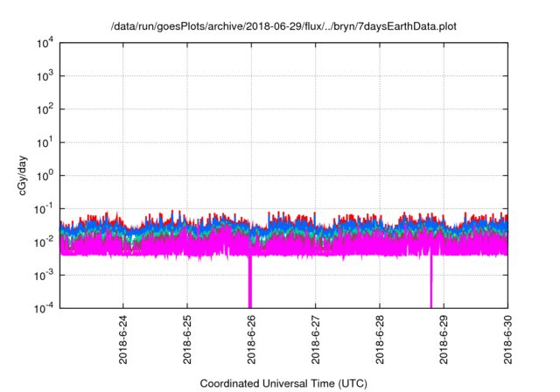Click the 10^0 y-axis tick label

pos(45,176)
